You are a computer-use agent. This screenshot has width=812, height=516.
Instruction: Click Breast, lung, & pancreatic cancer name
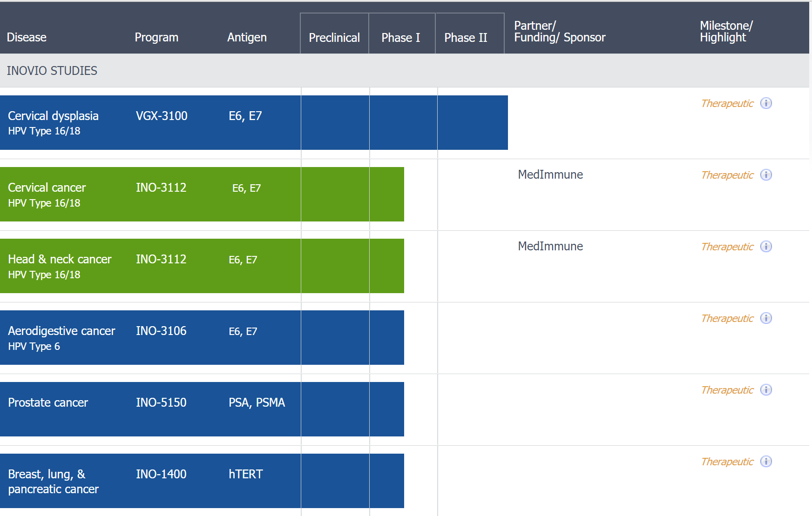[54, 482]
